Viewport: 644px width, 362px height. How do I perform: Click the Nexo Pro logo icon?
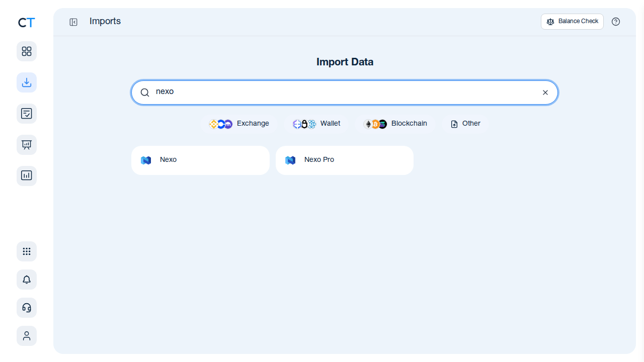tap(290, 160)
